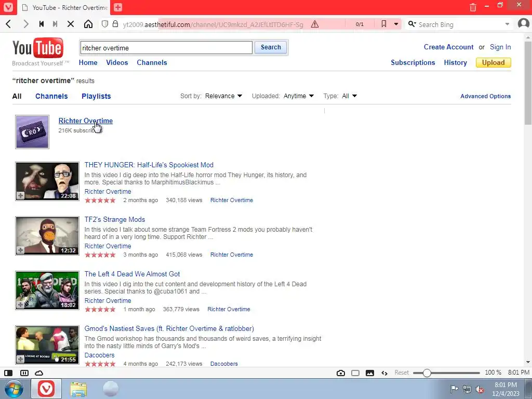The image size is (532, 399).
Task: Expand the Sort by Relevance dropdown
Action: pyautogui.click(x=223, y=96)
